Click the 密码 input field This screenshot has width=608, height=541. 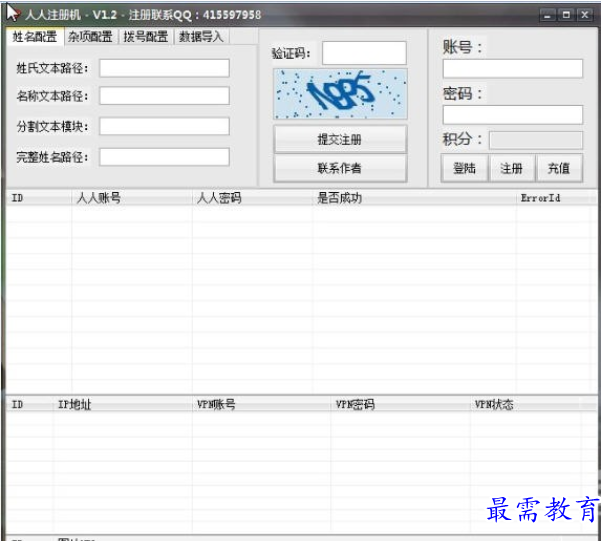(x=513, y=115)
